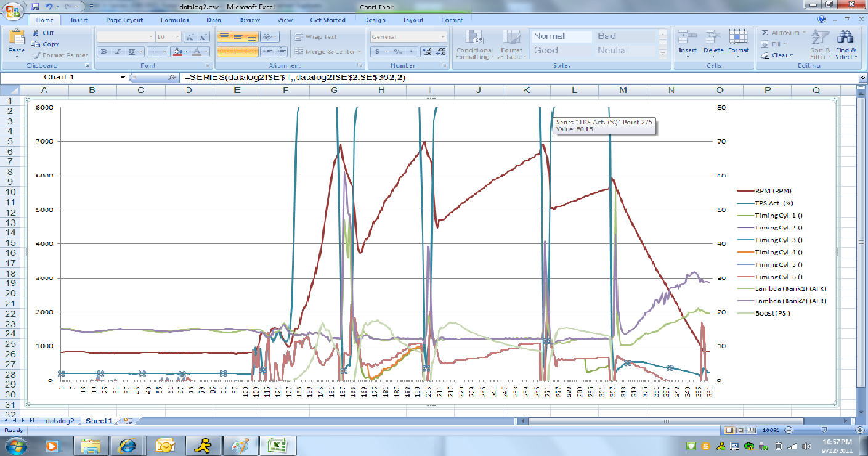
Task: Adjust the zoom slider
Action: tap(824, 429)
